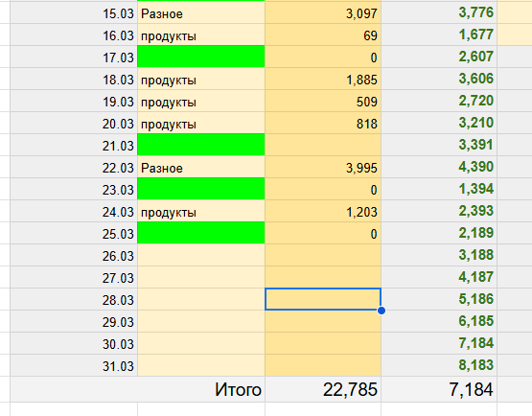Select the amount 818
532x416 pixels.
(x=323, y=124)
